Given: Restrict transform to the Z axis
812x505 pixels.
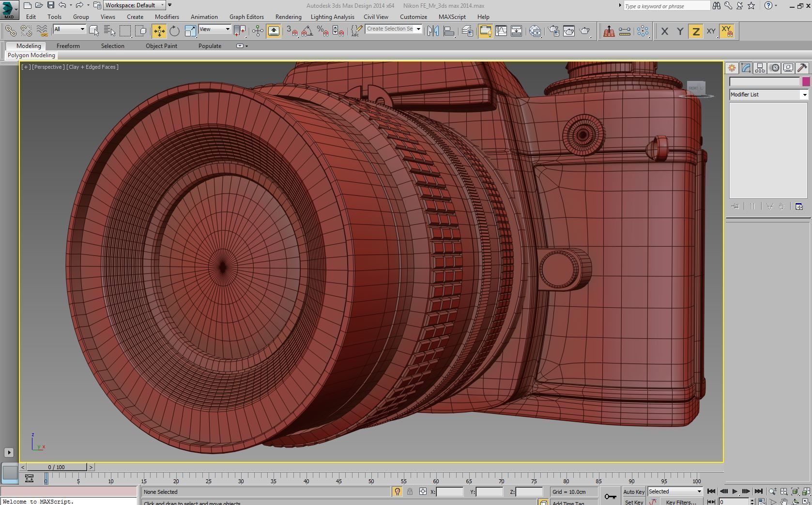Looking at the screenshot, I should coord(696,31).
